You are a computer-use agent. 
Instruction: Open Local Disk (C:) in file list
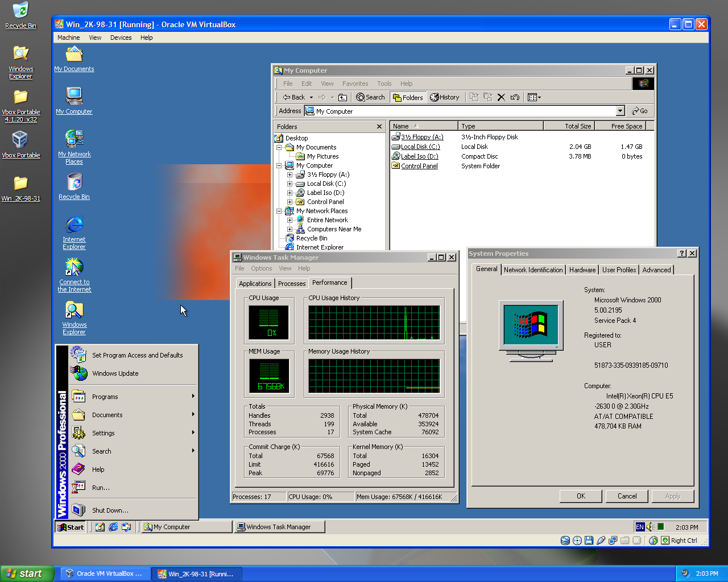tap(420, 147)
